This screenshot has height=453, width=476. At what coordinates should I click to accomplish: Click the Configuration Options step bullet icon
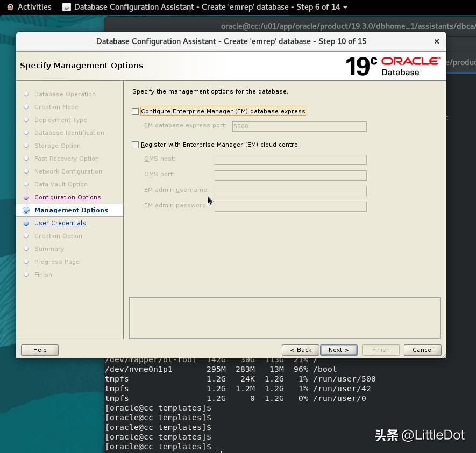point(26,198)
